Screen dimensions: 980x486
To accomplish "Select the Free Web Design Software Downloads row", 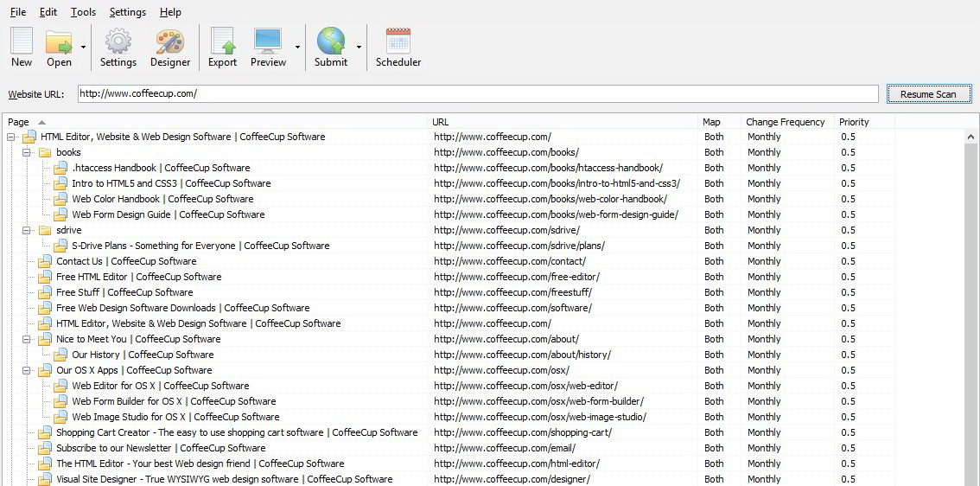I will click(x=449, y=309).
